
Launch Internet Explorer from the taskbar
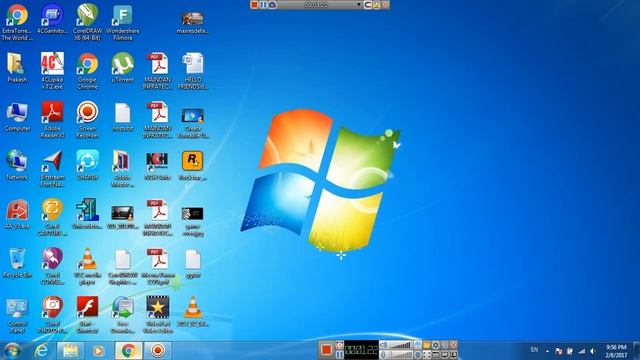[41, 351]
